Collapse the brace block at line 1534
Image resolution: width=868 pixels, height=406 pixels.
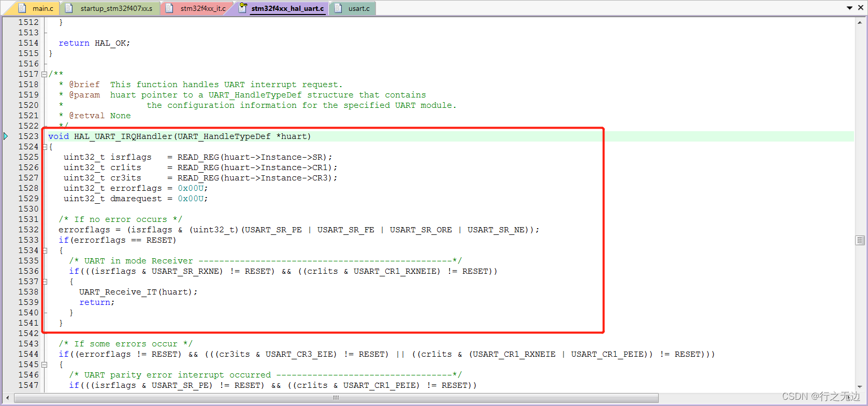coord(45,250)
